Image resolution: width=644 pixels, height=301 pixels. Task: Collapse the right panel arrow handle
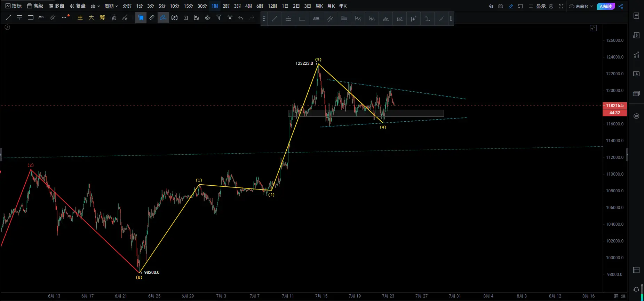[x=627, y=155]
